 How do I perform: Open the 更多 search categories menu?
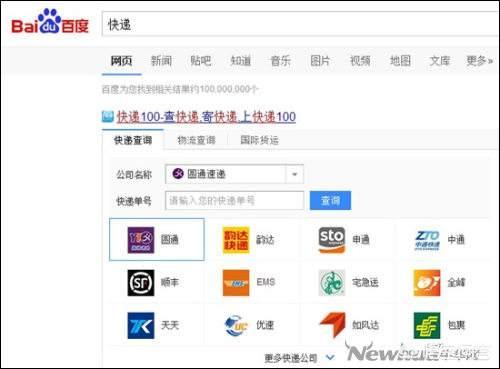pos(479,61)
